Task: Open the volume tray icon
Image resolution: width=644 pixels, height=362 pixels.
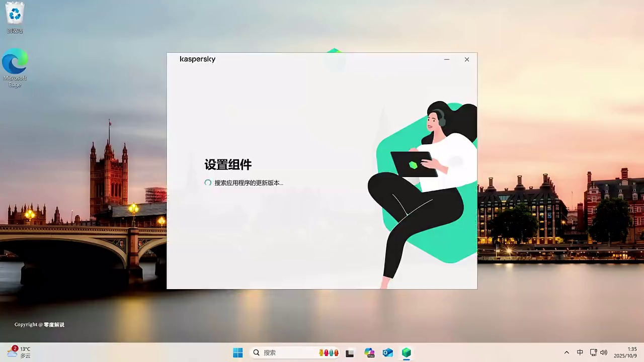Action: (604, 353)
